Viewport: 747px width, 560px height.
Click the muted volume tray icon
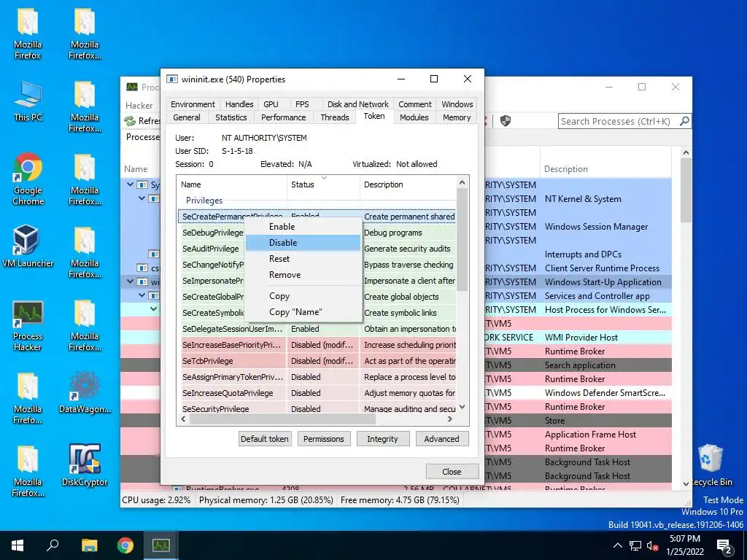[x=652, y=545]
